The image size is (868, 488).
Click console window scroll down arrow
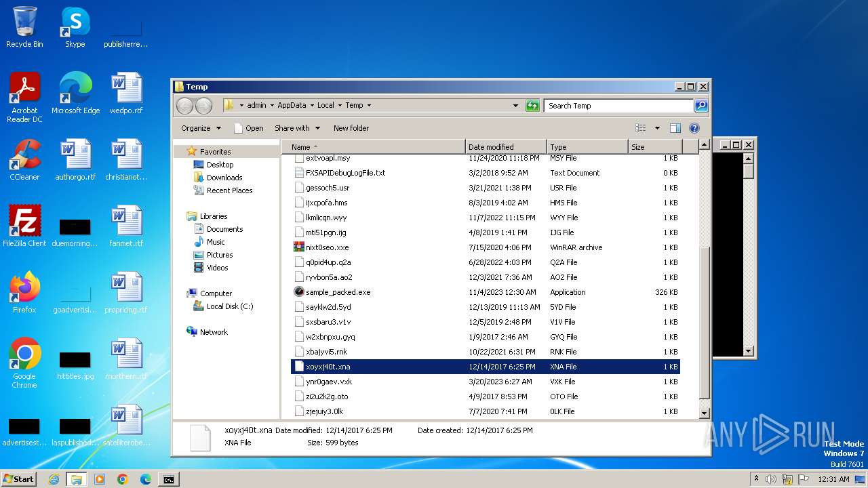pos(749,350)
